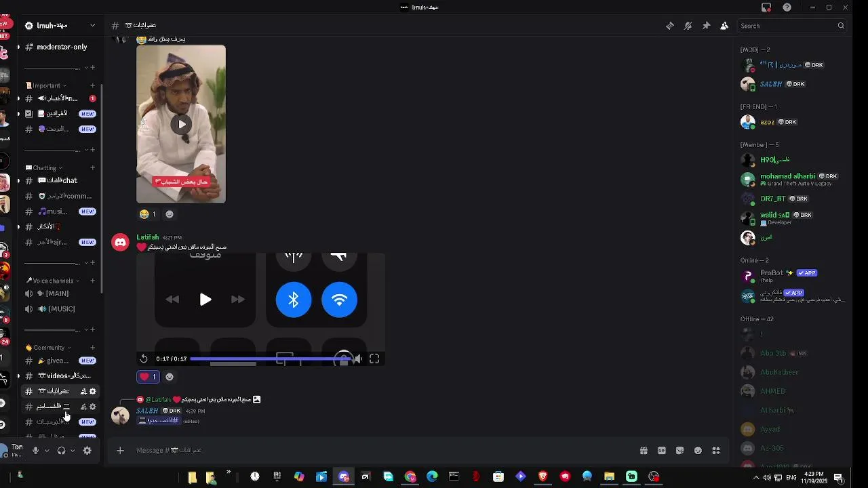Screen dimensions: 868x488
Task: Open the sticker picker
Action: (680, 451)
